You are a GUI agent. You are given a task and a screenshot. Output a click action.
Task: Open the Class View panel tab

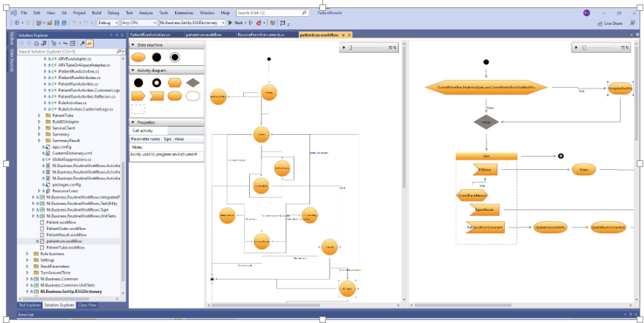tap(87, 305)
